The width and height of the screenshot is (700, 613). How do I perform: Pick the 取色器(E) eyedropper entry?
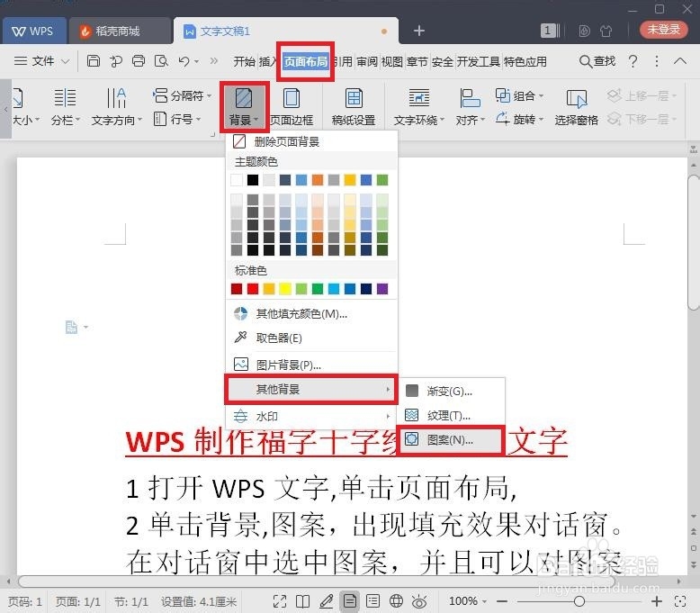310,338
